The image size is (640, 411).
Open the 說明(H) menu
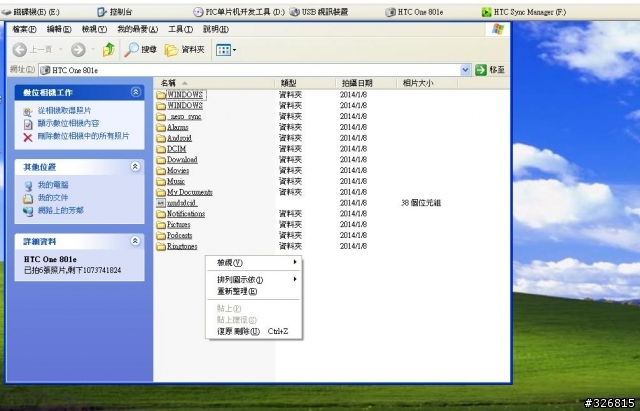click(216, 29)
